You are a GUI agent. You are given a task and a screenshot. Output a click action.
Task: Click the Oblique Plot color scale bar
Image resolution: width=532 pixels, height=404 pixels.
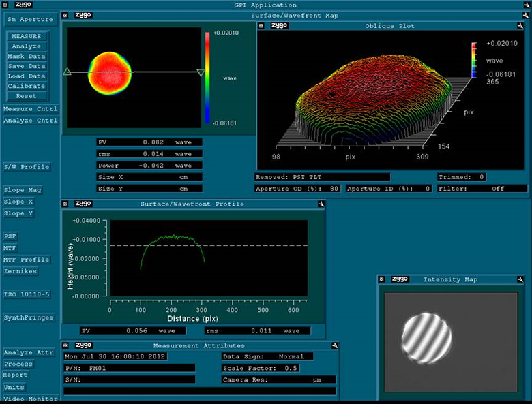pos(474,60)
